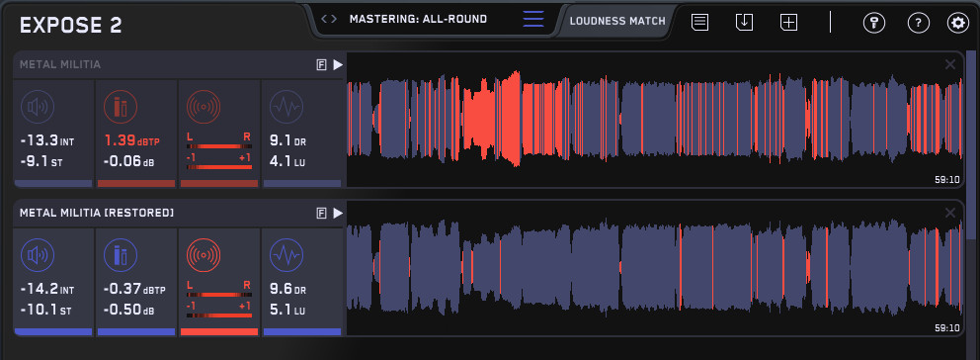Click the preset navigation arrows

point(329,19)
